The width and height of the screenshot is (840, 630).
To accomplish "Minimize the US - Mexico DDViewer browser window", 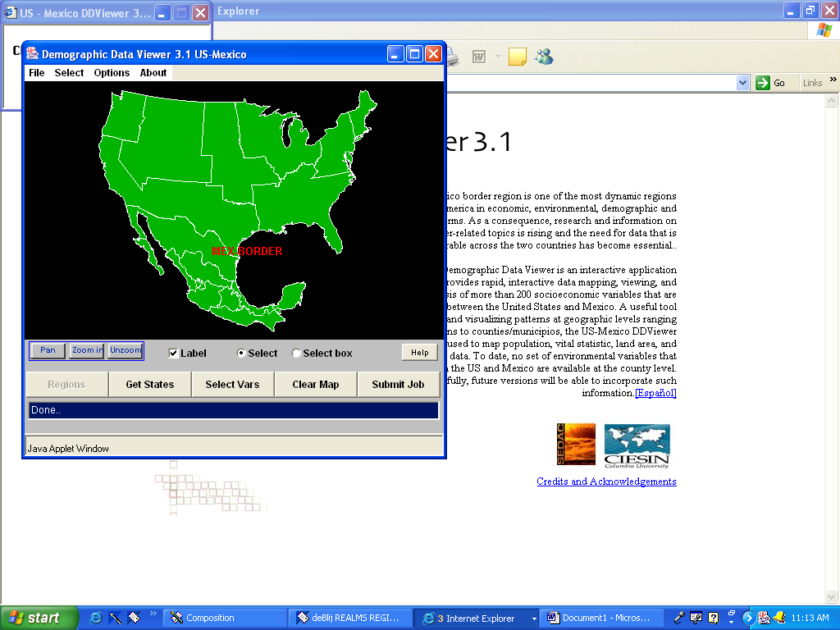I will click(163, 13).
